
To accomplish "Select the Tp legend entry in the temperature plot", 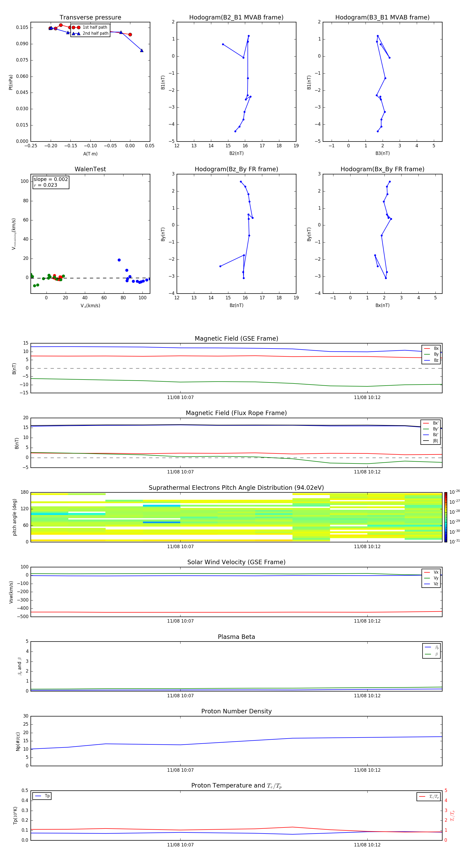I will click(42, 796).
